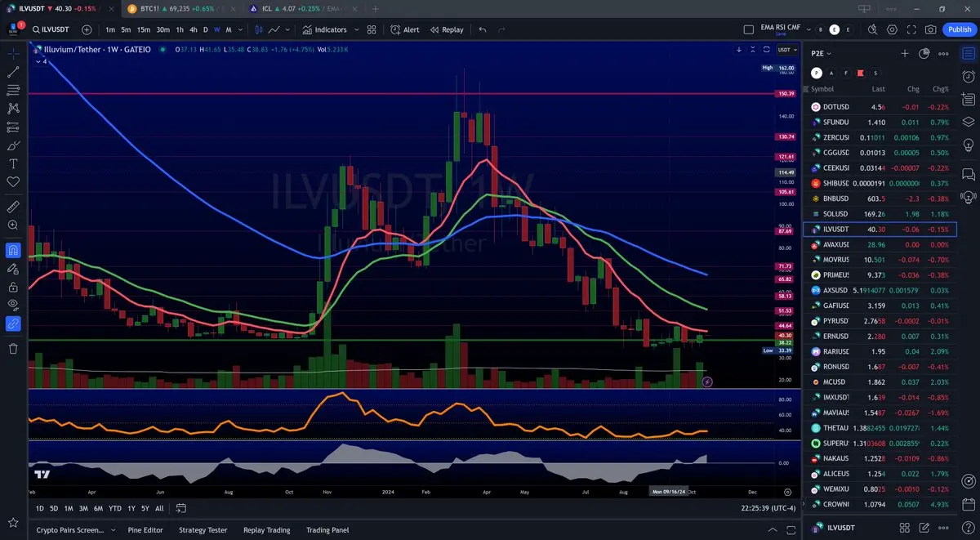980x540 pixels.
Task: Open the ILVUSDT symbol search field
Action: coord(53,29)
